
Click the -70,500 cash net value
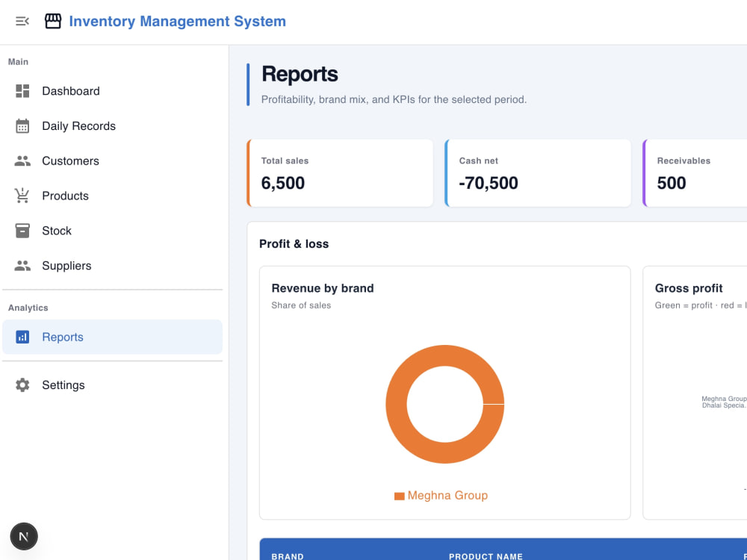(x=489, y=183)
